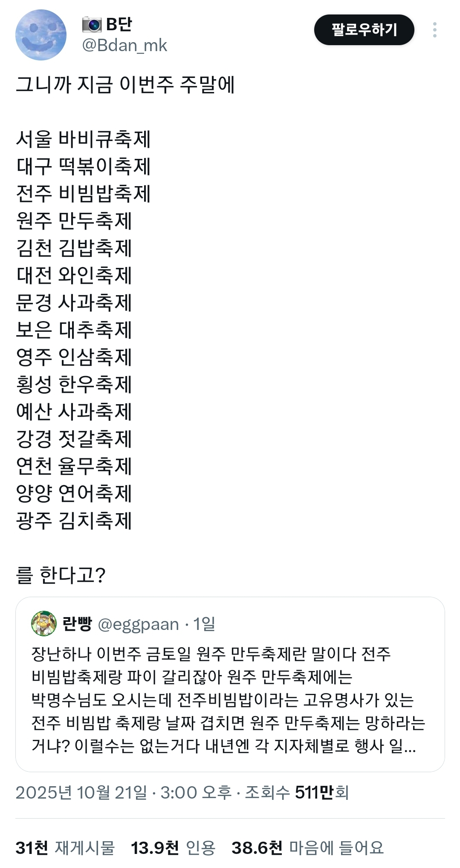Viewport: 460px width, 868px height.
Task: Visit the @eggpaan profile handle
Action: pyautogui.click(x=138, y=624)
